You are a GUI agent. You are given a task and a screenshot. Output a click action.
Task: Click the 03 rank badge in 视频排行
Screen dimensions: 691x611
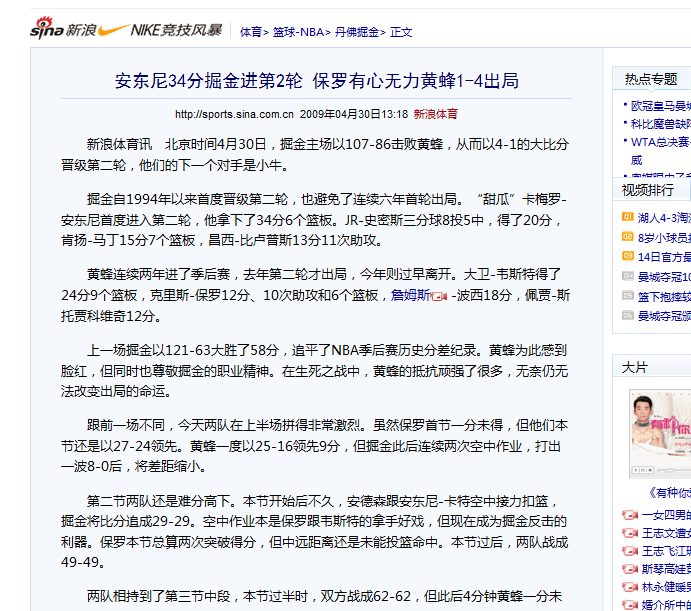628,256
